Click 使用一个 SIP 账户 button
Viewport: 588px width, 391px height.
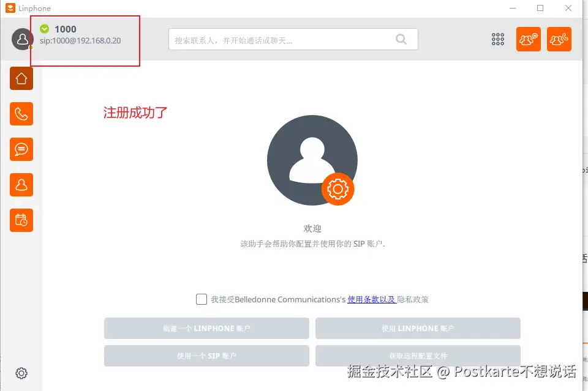pos(206,356)
